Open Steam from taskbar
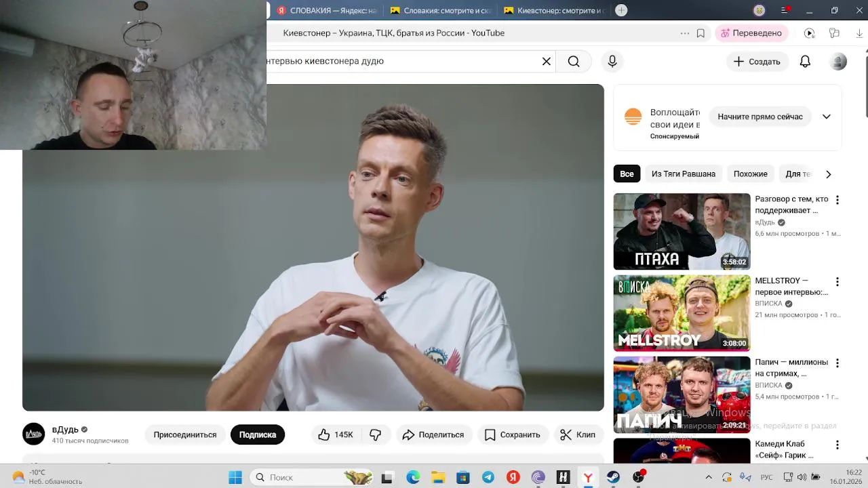The width and height of the screenshot is (868, 488). (613, 477)
